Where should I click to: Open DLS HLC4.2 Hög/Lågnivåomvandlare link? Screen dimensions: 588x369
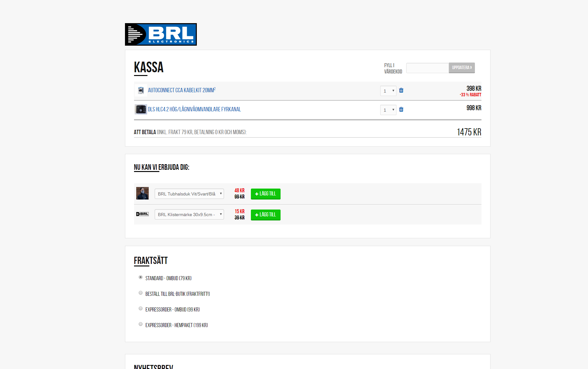(x=194, y=109)
